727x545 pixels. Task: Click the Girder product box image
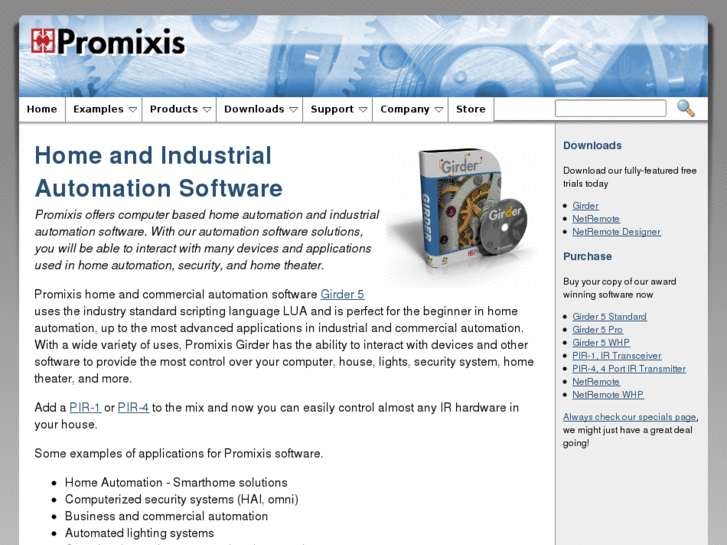click(461, 213)
